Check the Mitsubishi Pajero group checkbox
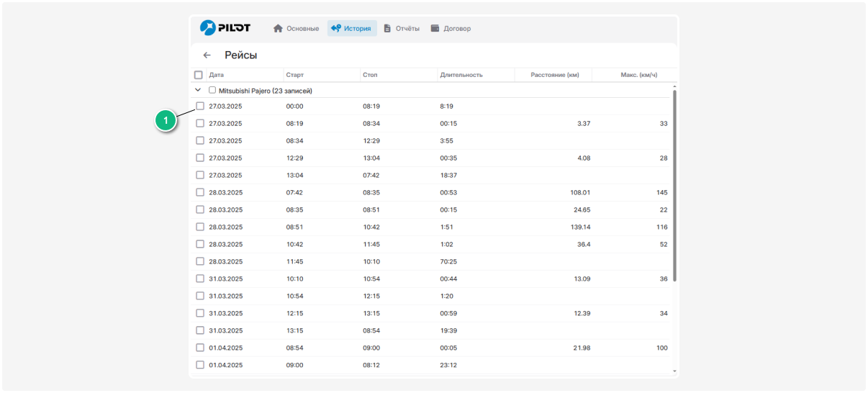The width and height of the screenshot is (868, 393). (x=212, y=91)
